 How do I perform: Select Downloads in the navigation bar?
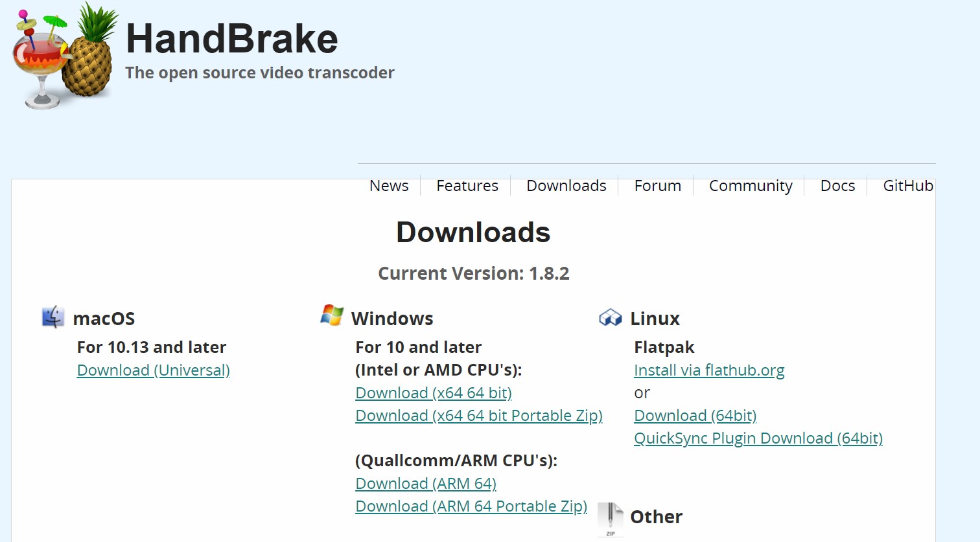566,186
